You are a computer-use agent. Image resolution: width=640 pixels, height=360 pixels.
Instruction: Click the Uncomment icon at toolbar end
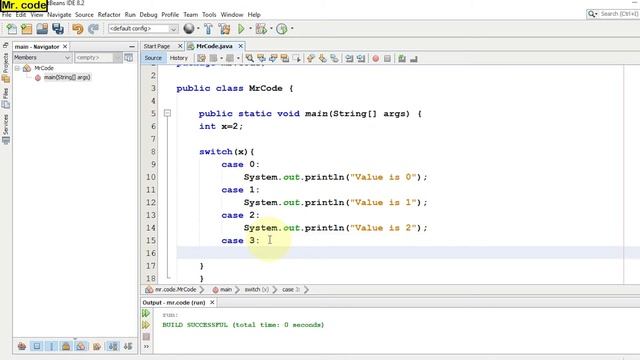[413, 58]
